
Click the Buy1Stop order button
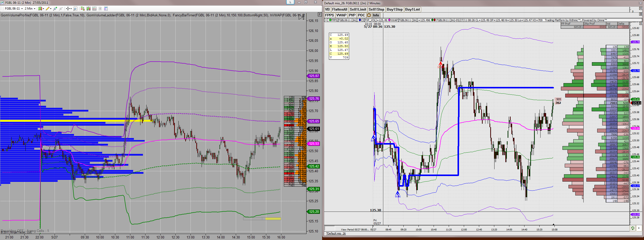coord(395,10)
